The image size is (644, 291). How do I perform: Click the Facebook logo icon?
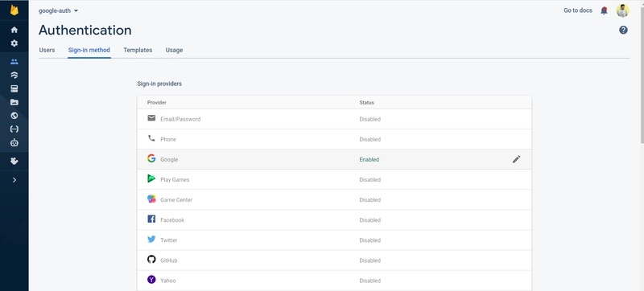tap(151, 219)
